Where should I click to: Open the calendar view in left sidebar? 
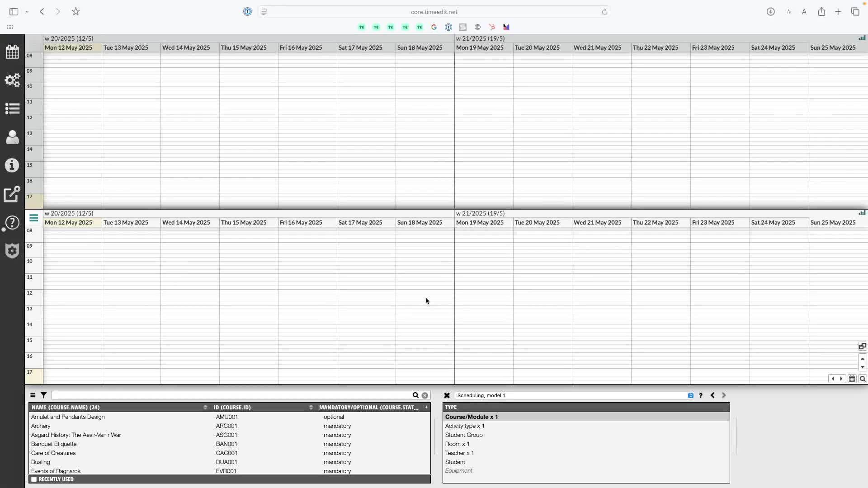[12, 52]
